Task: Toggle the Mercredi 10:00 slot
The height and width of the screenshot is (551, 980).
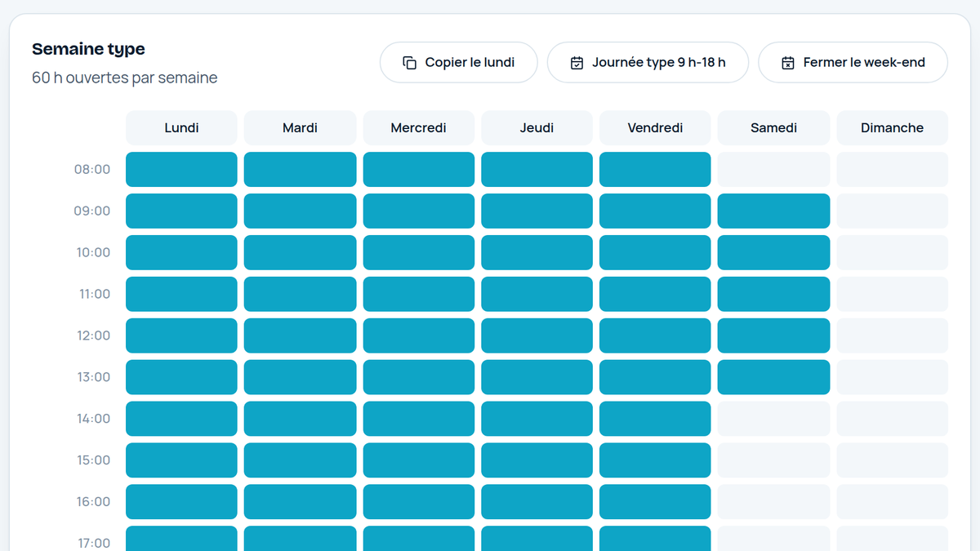Action: coord(419,252)
